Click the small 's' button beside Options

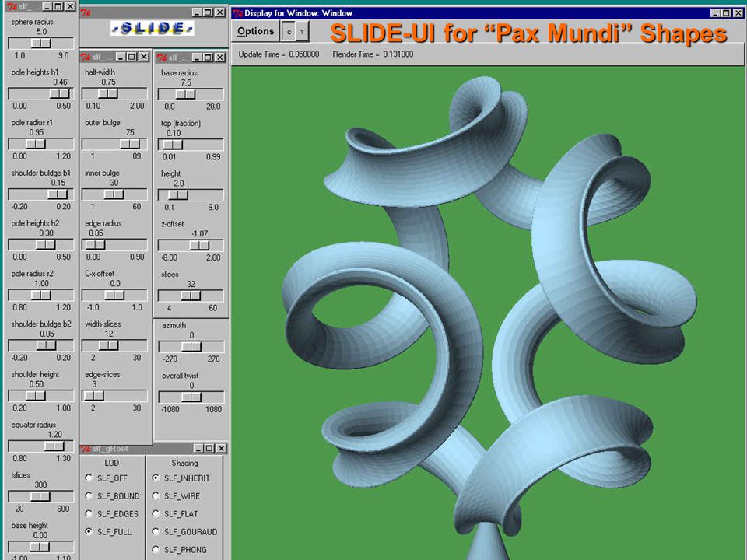302,32
